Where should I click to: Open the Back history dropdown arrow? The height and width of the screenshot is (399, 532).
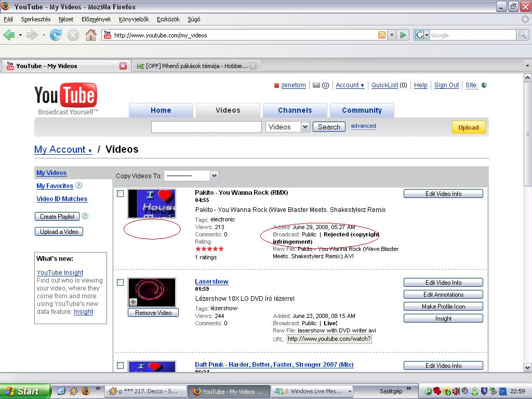(x=20, y=35)
